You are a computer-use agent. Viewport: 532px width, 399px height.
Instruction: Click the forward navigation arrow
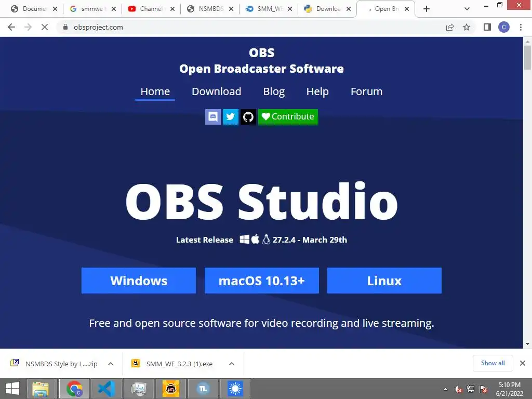pyautogui.click(x=28, y=27)
